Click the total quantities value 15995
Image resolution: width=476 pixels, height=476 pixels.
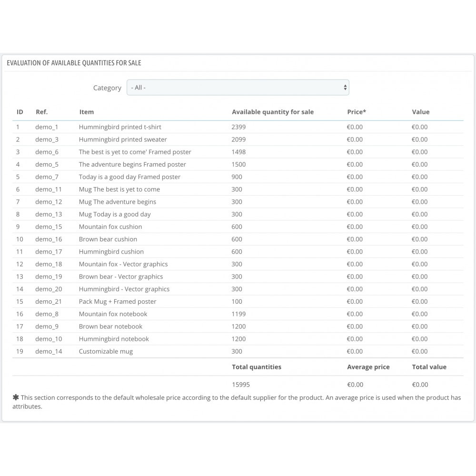[x=241, y=385]
